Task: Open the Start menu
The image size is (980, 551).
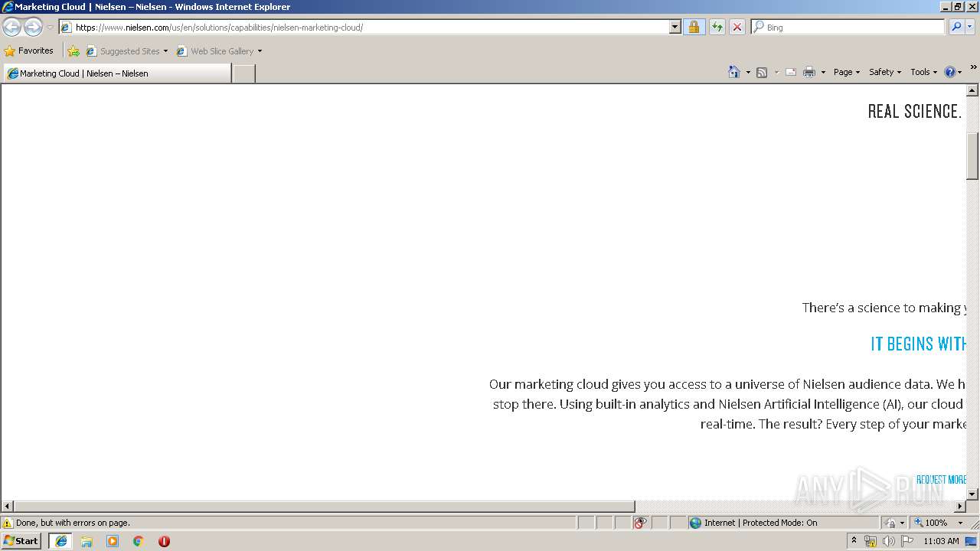Action: [21, 540]
